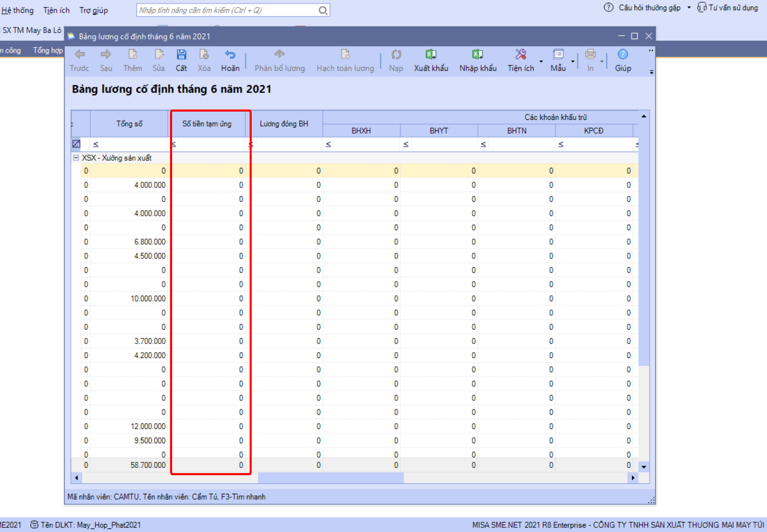Viewport: 767px width, 532px height.
Task: Open dropdown arrow next to Mẫu
Action: [x=573, y=61]
